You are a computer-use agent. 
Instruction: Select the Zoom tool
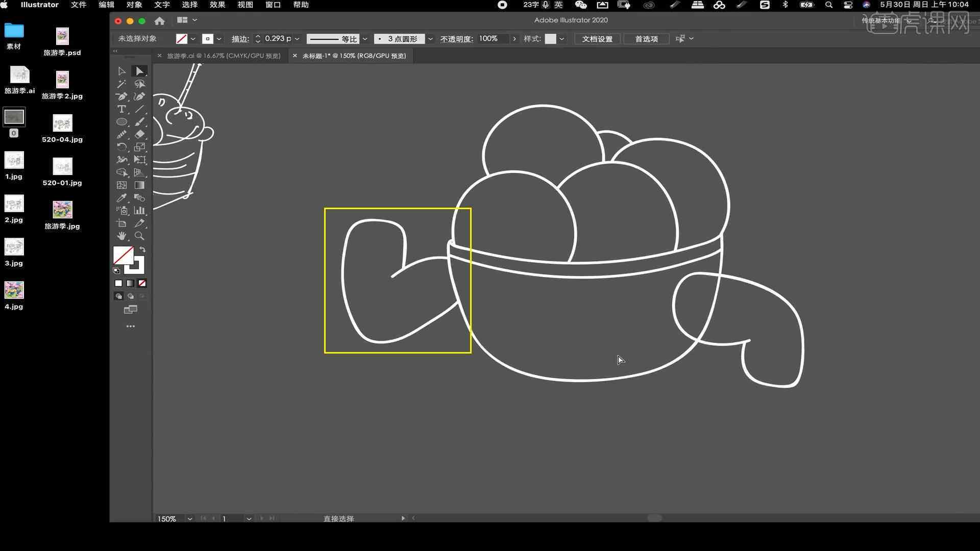139,236
